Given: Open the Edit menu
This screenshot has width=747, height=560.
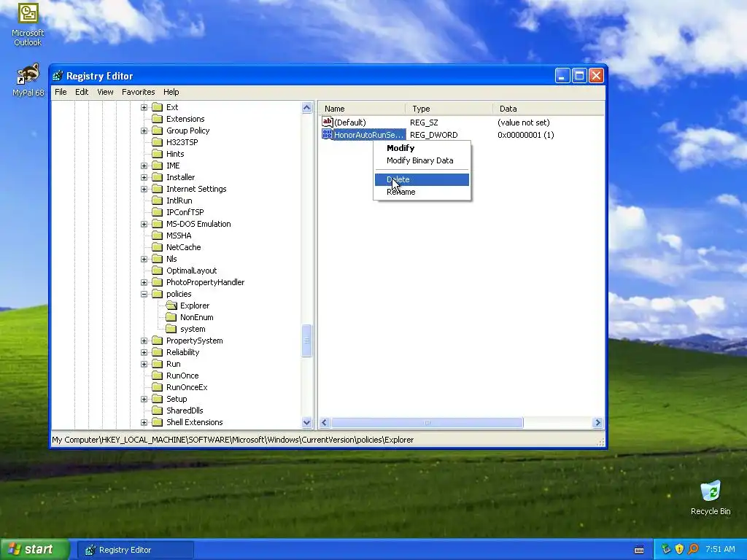Looking at the screenshot, I should click(x=82, y=92).
